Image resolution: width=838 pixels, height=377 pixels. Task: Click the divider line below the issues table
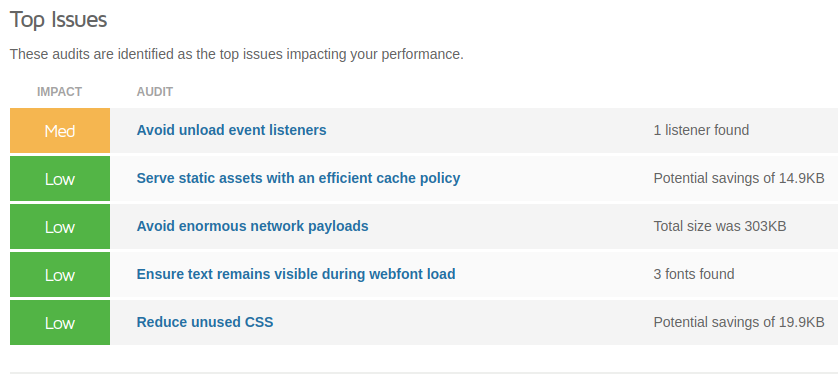click(424, 373)
